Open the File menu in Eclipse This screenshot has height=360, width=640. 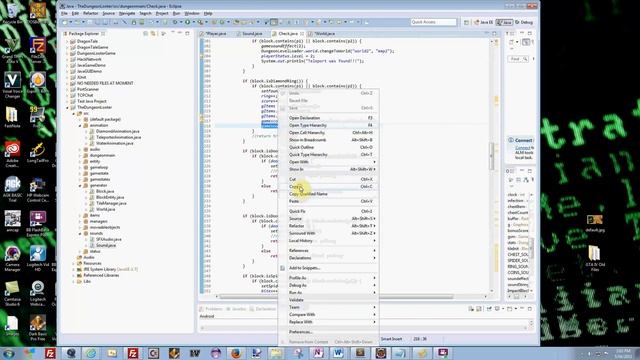click(64, 13)
